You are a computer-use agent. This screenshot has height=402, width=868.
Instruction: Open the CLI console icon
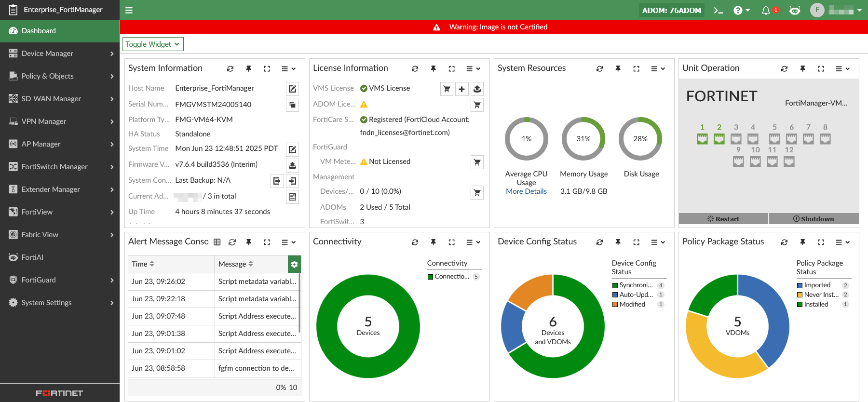tap(719, 10)
